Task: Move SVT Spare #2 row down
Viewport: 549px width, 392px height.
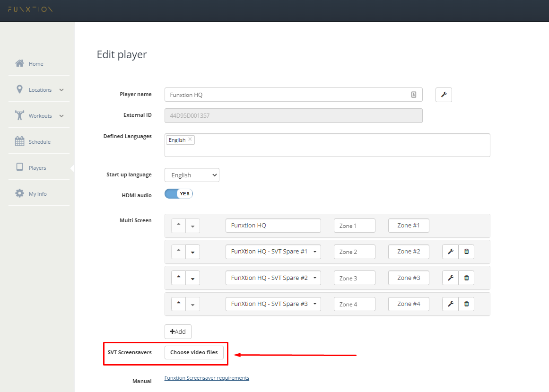Action: [192, 278]
